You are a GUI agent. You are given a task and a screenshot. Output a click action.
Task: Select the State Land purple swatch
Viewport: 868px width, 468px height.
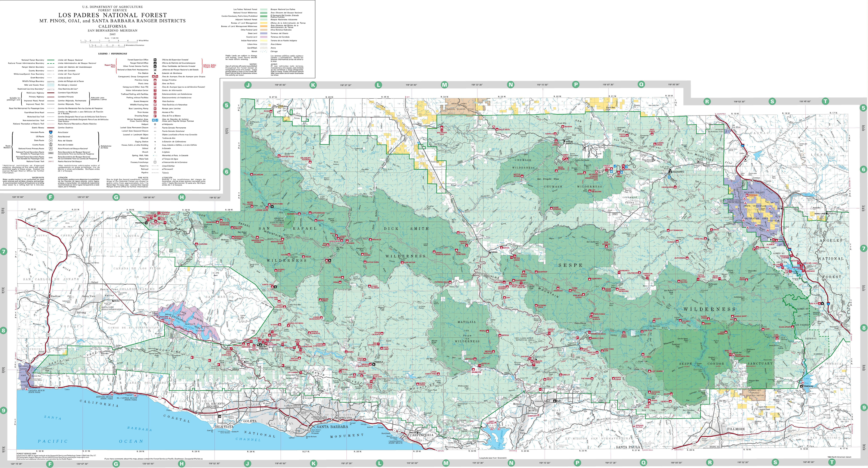[264, 33]
